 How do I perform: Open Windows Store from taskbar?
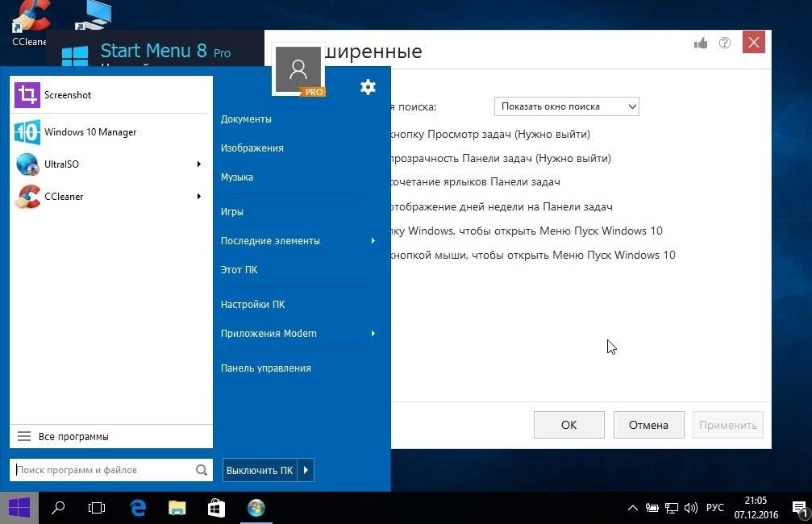(x=216, y=508)
